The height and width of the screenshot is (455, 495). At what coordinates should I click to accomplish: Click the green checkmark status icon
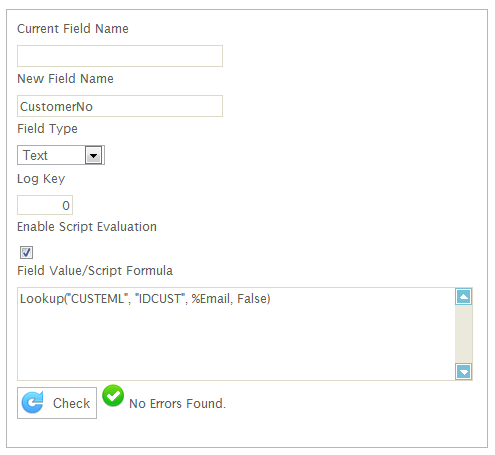113,396
